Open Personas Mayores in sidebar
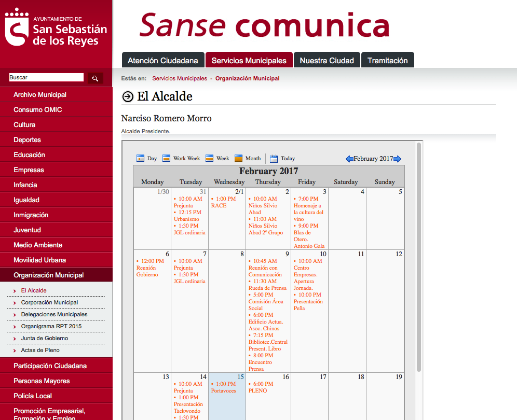The width and height of the screenshot is (517, 420). coord(56,381)
